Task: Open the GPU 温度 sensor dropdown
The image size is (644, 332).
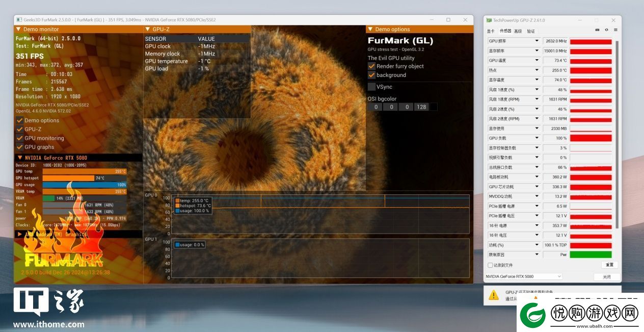Action: 536,60
